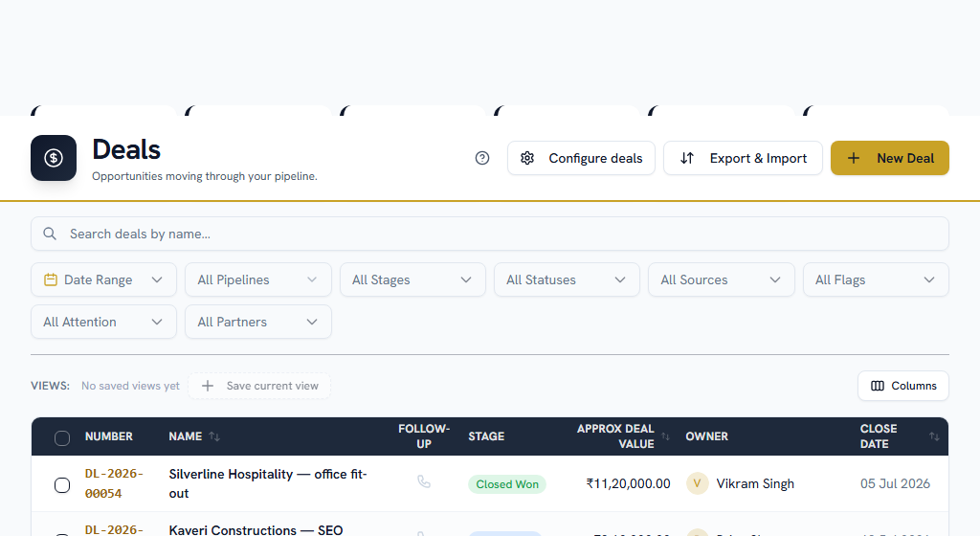Open the help question mark icon
Image resolution: width=980 pixels, height=536 pixels.
(482, 158)
